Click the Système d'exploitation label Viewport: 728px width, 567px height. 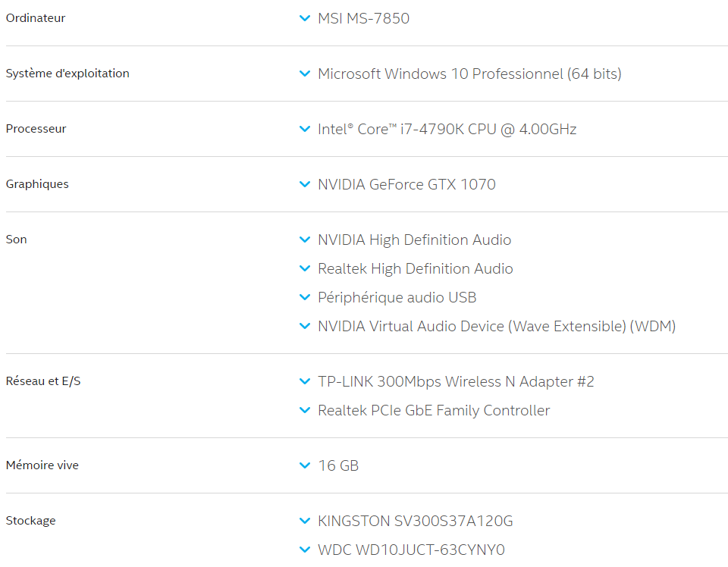67,74
